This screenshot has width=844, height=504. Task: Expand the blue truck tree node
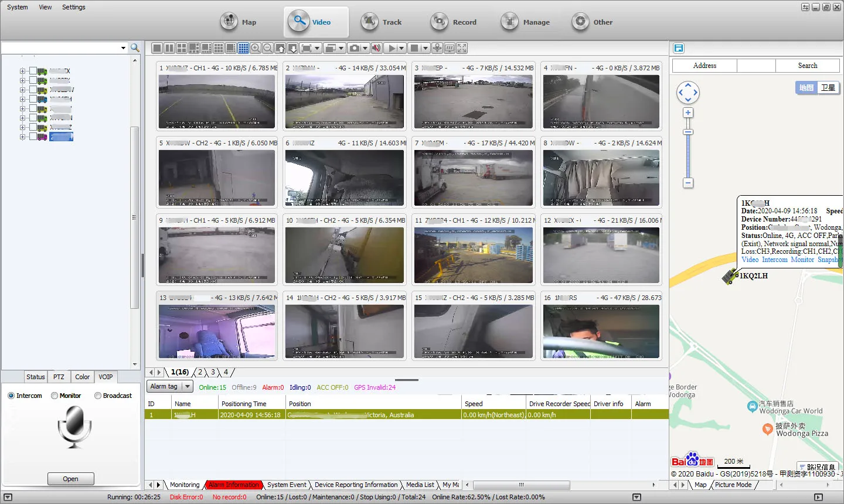(23, 99)
